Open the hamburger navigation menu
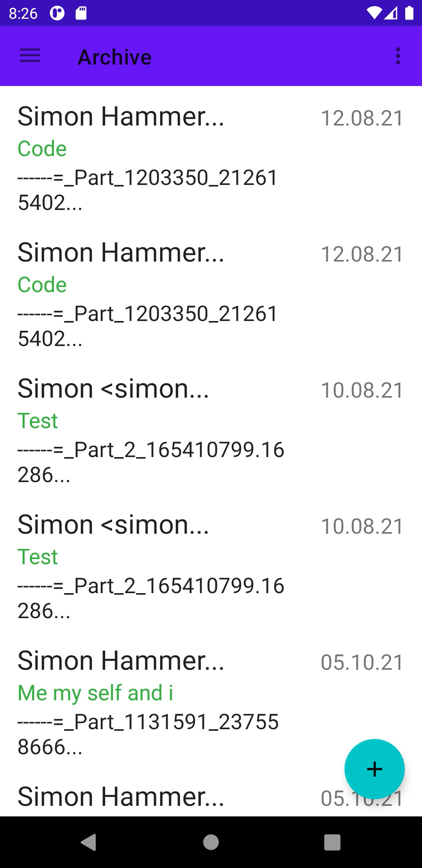Screen dimensions: 422x868 point(30,56)
